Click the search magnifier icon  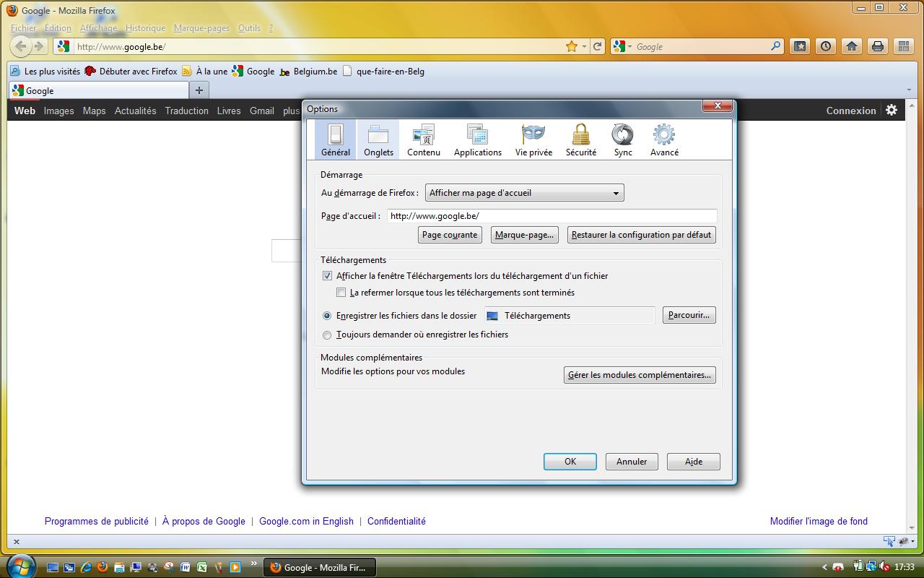point(776,46)
